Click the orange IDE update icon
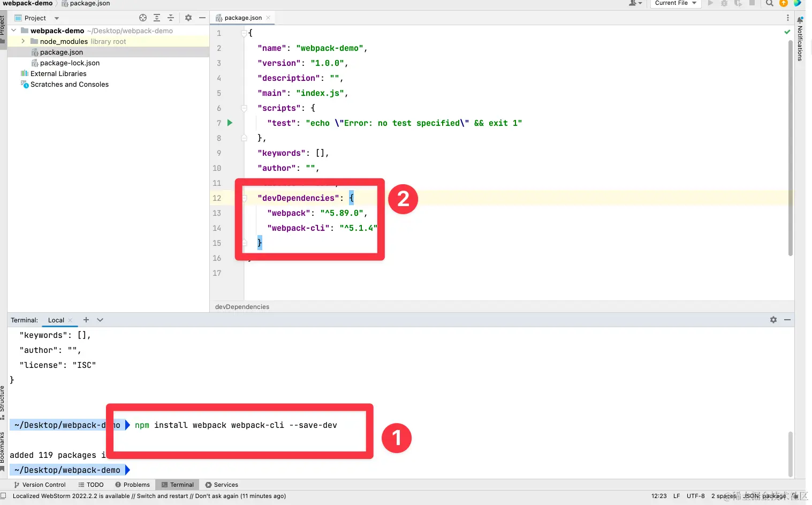This screenshot has height=505, width=812. (784, 3)
